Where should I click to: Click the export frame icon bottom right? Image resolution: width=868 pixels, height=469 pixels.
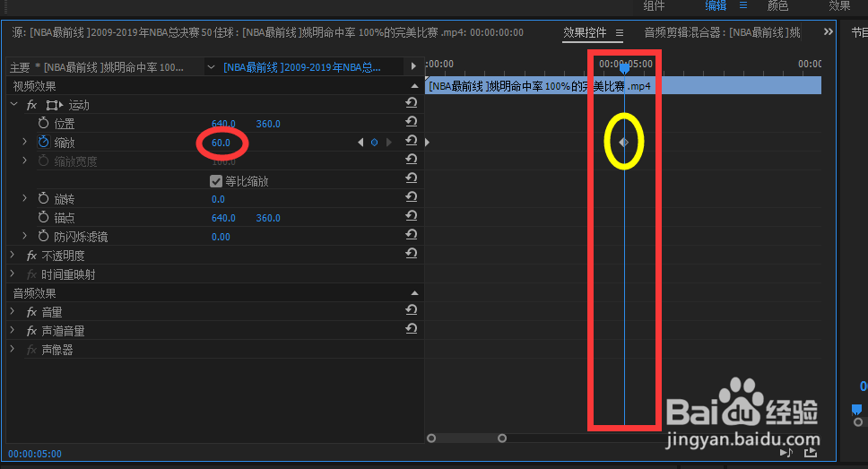coord(811,452)
